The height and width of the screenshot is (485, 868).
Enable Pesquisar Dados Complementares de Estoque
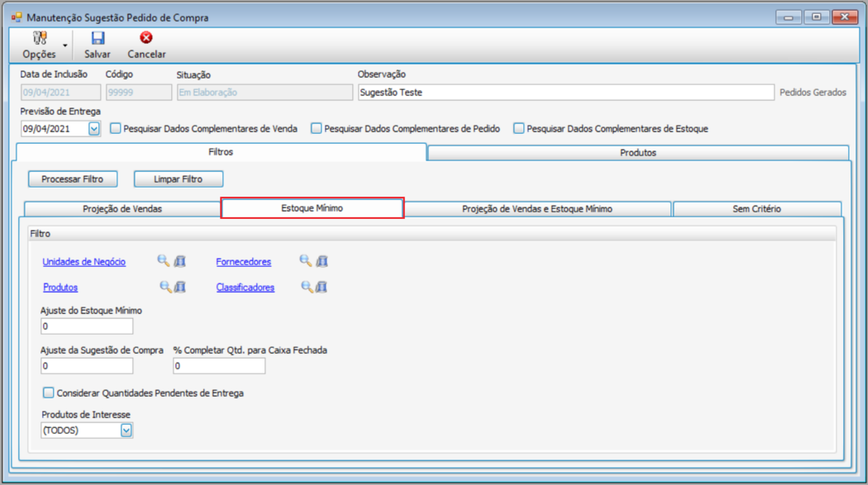tap(518, 128)
